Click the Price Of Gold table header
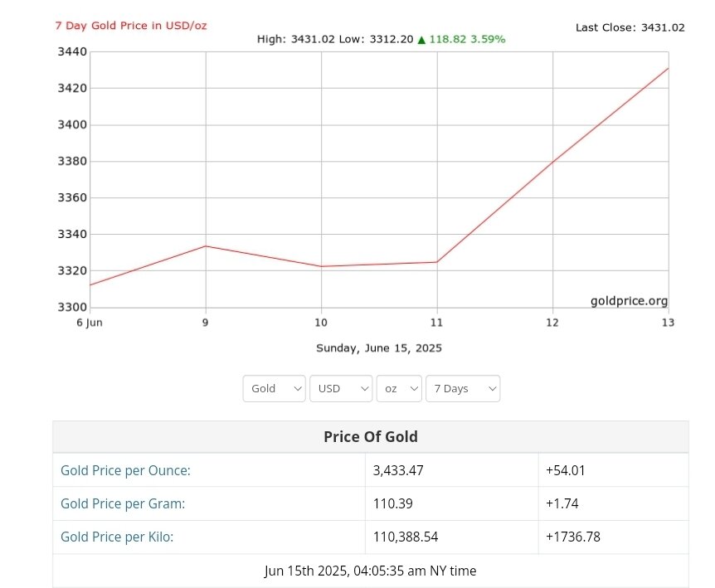Image resolution: width=715 pixels, height=588 pixels. click(370, 436)
